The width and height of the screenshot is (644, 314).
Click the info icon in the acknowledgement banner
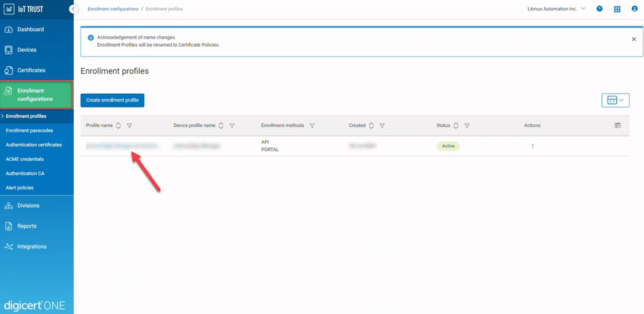91,38
